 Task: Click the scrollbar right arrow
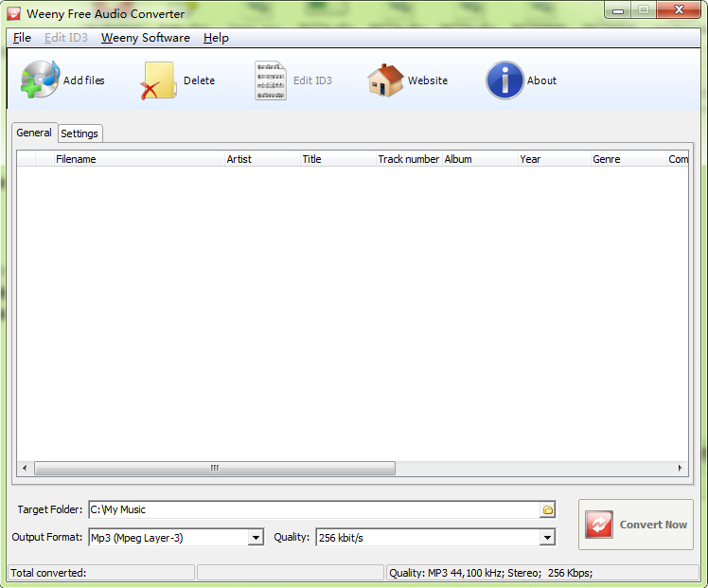680,468
